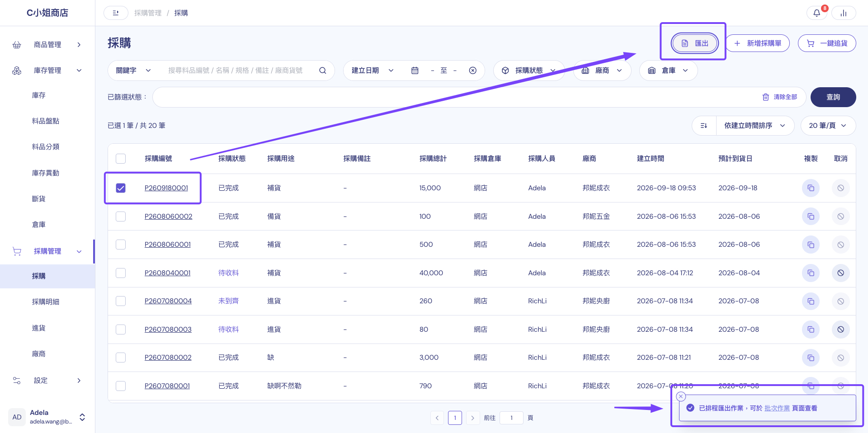Screen dimensions: 868x433
Task: Open the statistics bar chart icon
Action: click(844, 13)
